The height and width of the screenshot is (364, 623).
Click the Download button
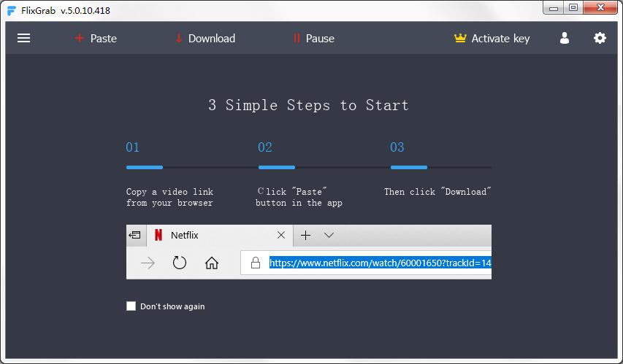[205, 39]
